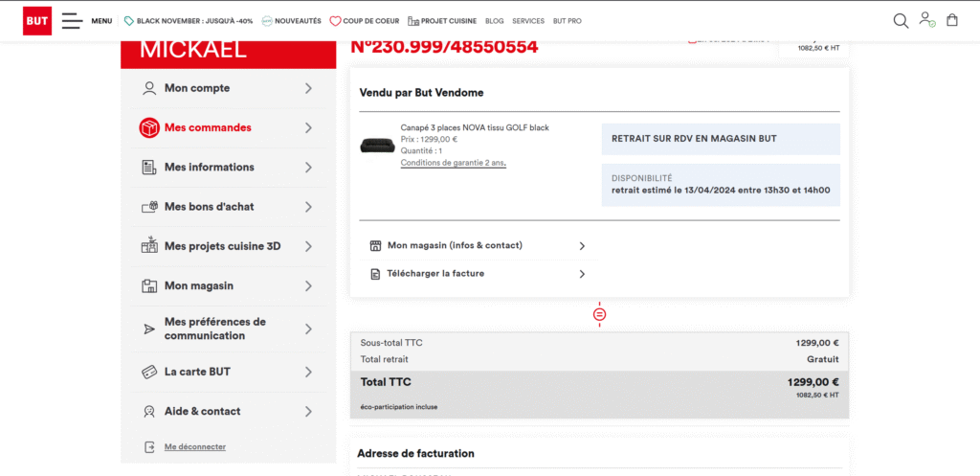980x476 pixels.
Task: Go to Coup de Coeur section
Action: coord(364,21)
